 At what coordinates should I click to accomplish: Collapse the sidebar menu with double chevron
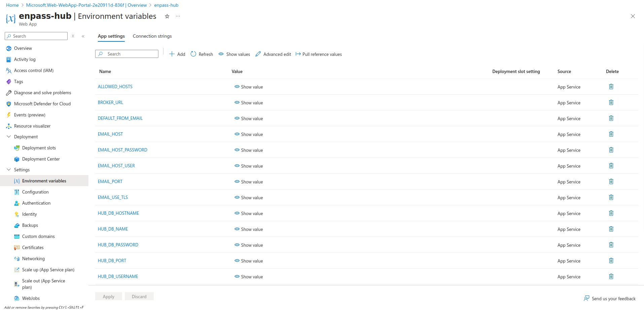tap(83, 36)
